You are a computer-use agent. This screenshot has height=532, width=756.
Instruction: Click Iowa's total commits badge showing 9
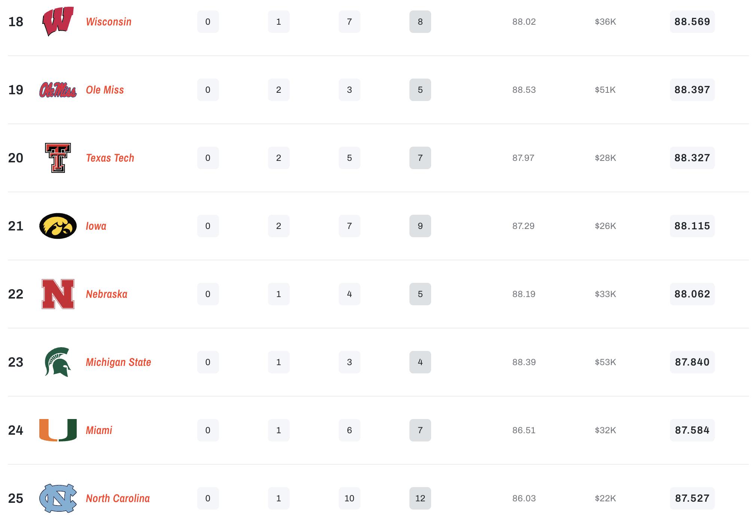click(x=420, y=226)
